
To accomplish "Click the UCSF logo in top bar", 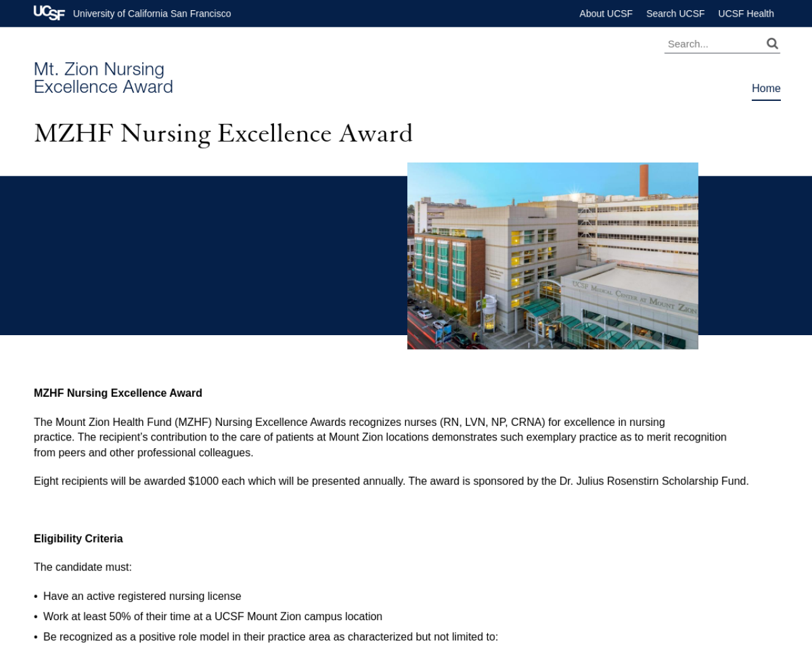I will (49, 13).
